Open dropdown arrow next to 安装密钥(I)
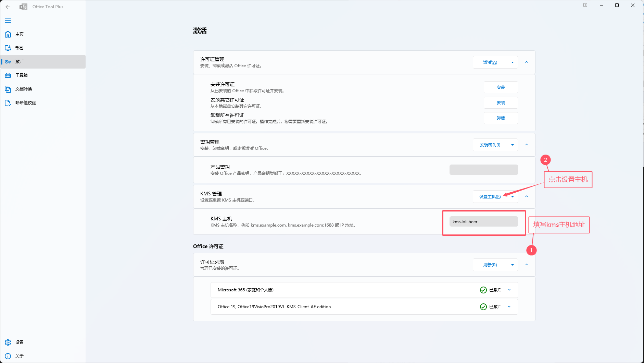Viewport: 644px width, 363px height. click(513, 145)
